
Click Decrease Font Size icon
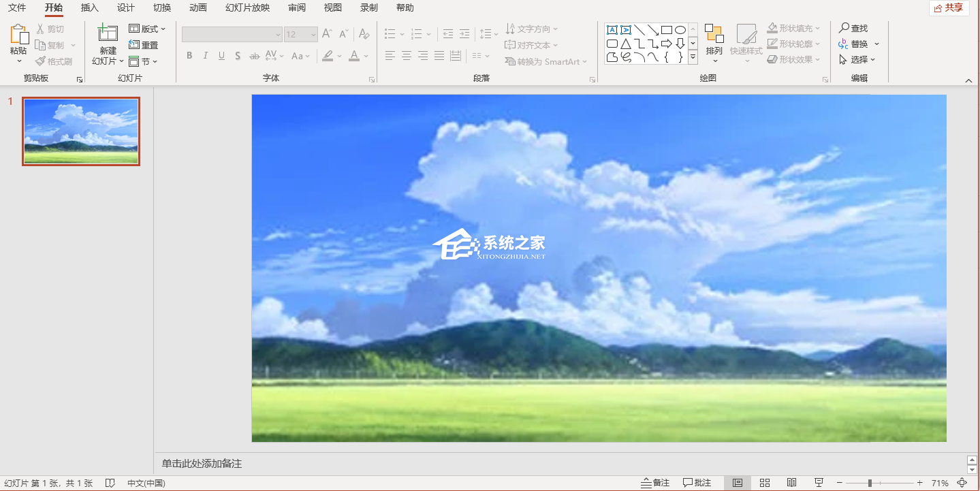pyautogui.click(x=343, y=34)
